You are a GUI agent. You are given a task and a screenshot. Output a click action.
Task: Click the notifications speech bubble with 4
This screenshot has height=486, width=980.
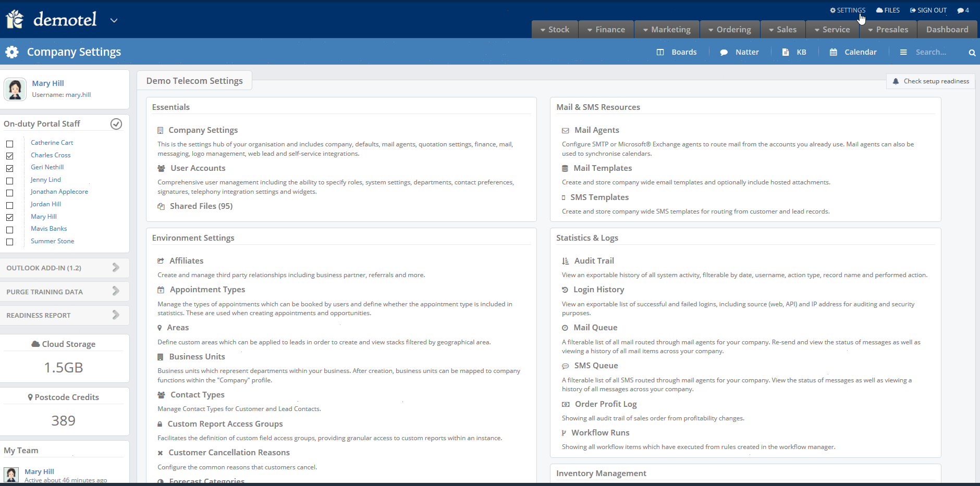(963, 10)
